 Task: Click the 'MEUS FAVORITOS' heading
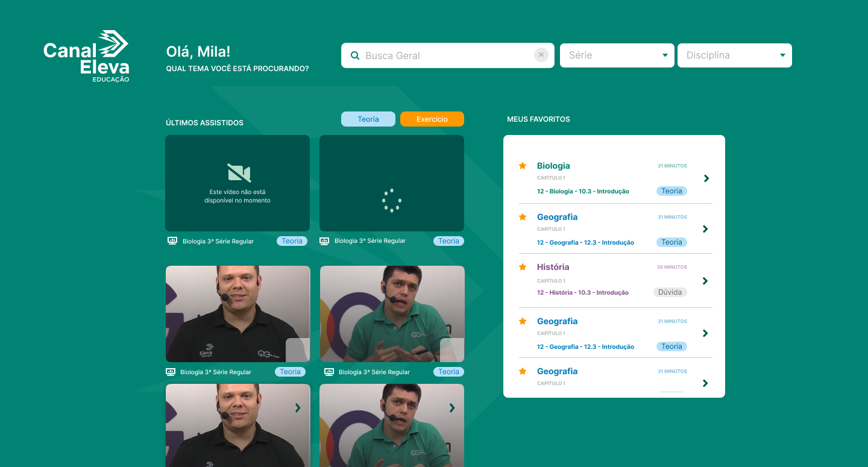538,119
